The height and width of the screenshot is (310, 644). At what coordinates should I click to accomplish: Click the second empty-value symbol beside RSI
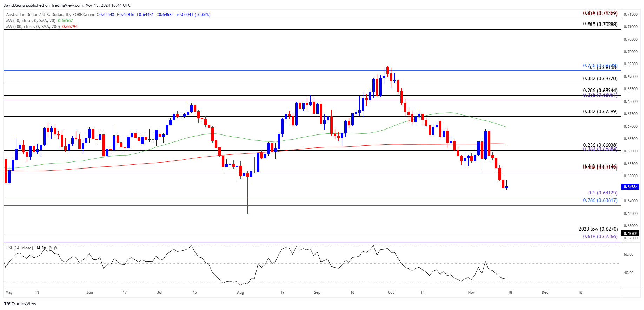coord(55,248)
